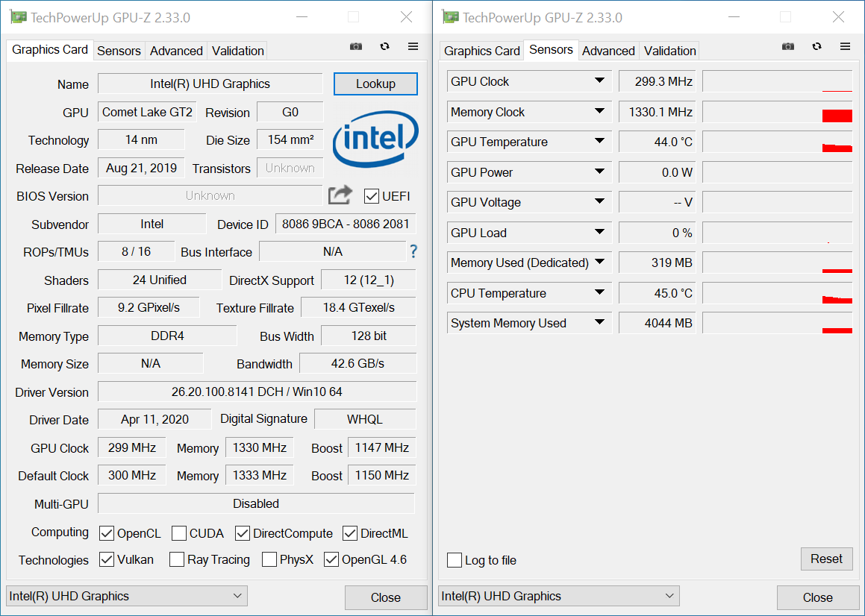
Task: Click the refresh icon in Sensors window
Action: click(816, 46)
